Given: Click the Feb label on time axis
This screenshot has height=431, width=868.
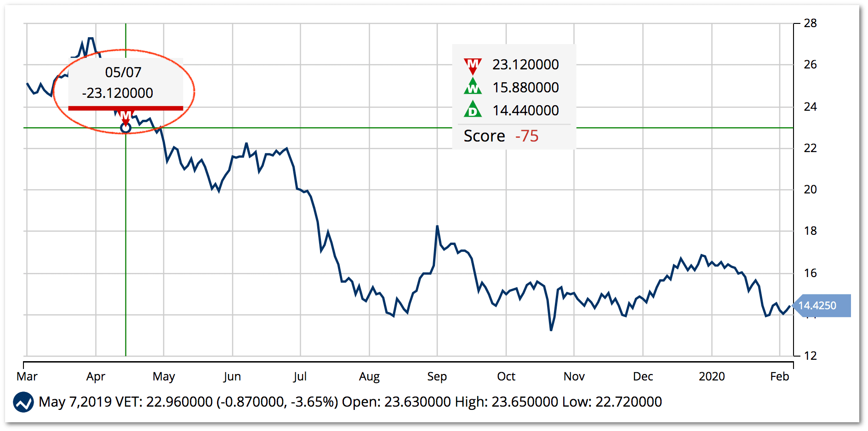Looking at the screenshot, I should click(780, 376).
